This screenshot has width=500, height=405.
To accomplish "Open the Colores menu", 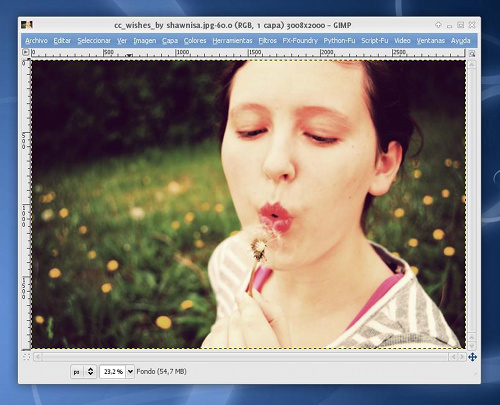I will pyautogui.click(x=195, y=41).
